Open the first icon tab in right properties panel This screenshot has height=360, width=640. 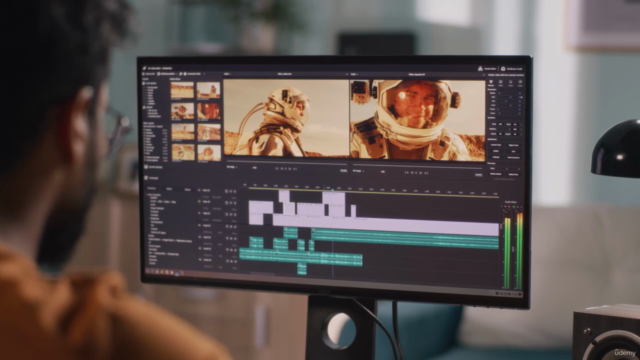pyautogui.click(x=491, y=83)
